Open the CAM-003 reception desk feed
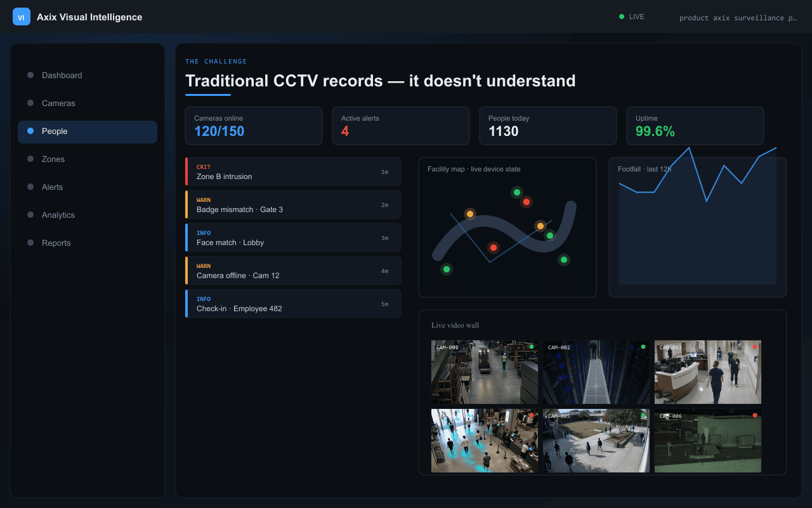Viewport: 812px width, 508px height. pos(708,372)
